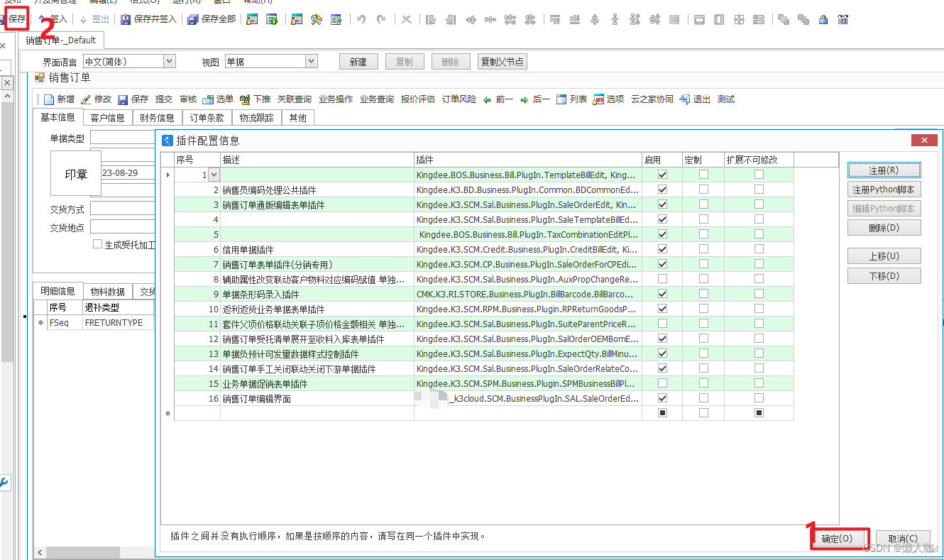
Task: Click 确定(O) confirm button
Action: tap(837, 539)
